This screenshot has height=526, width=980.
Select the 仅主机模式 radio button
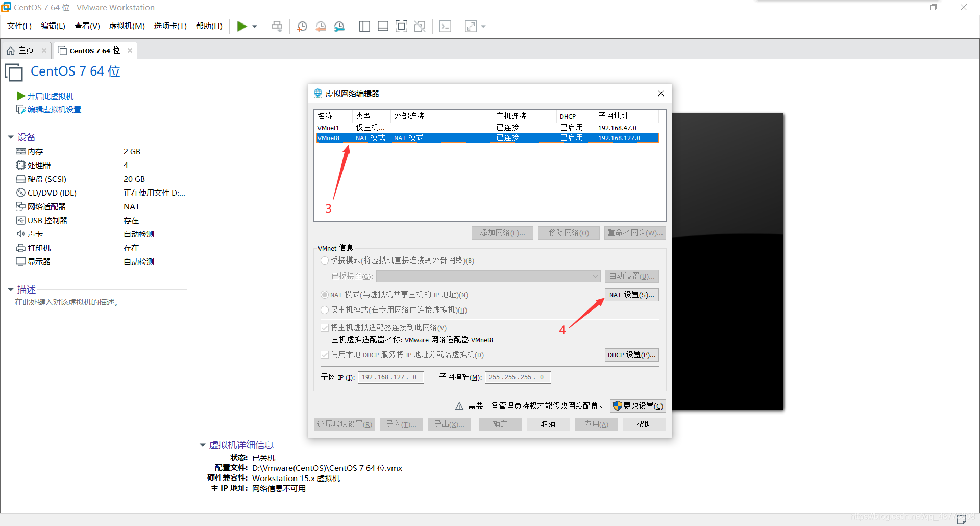click(325, 310)
